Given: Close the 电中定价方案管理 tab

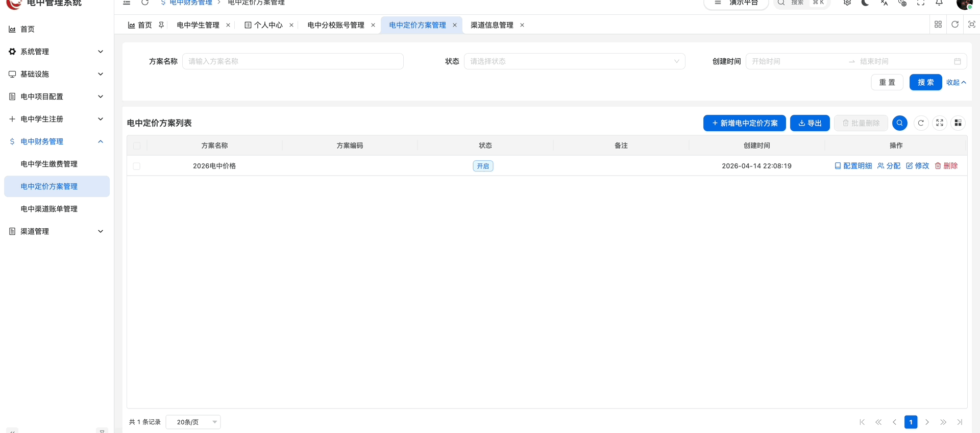Looking at the screenshot, I should coord(455,25).
